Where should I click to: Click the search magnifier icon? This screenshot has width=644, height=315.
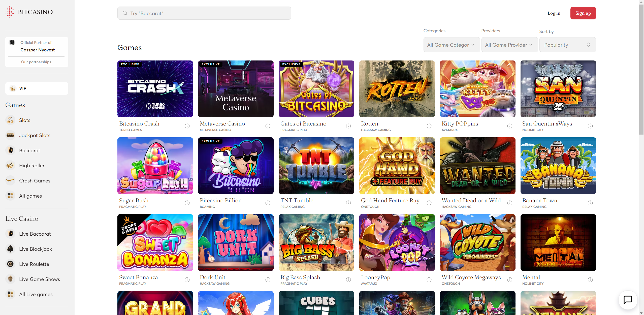[125, 13]
